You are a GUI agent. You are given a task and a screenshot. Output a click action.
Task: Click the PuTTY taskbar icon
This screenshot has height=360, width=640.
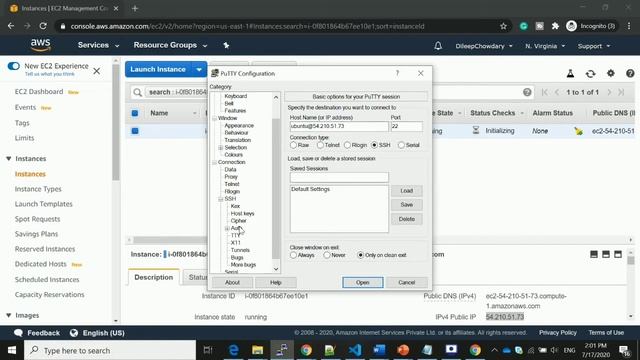[x=282, y=350]
